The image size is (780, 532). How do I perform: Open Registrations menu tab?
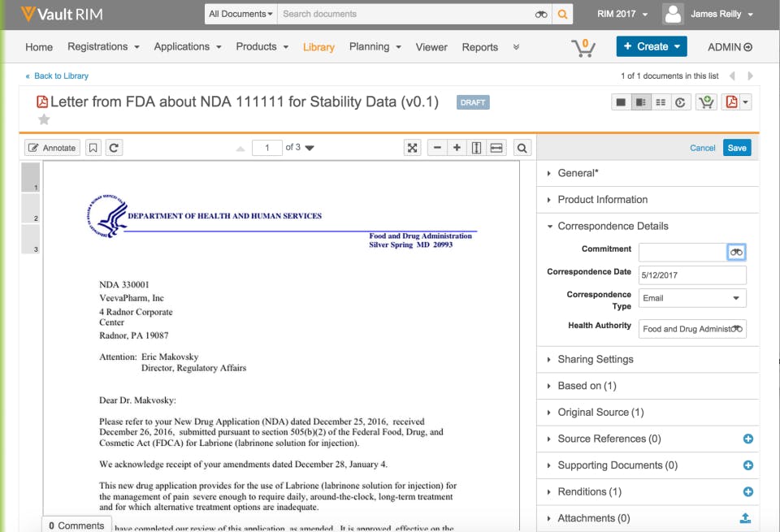coord(103,47)
